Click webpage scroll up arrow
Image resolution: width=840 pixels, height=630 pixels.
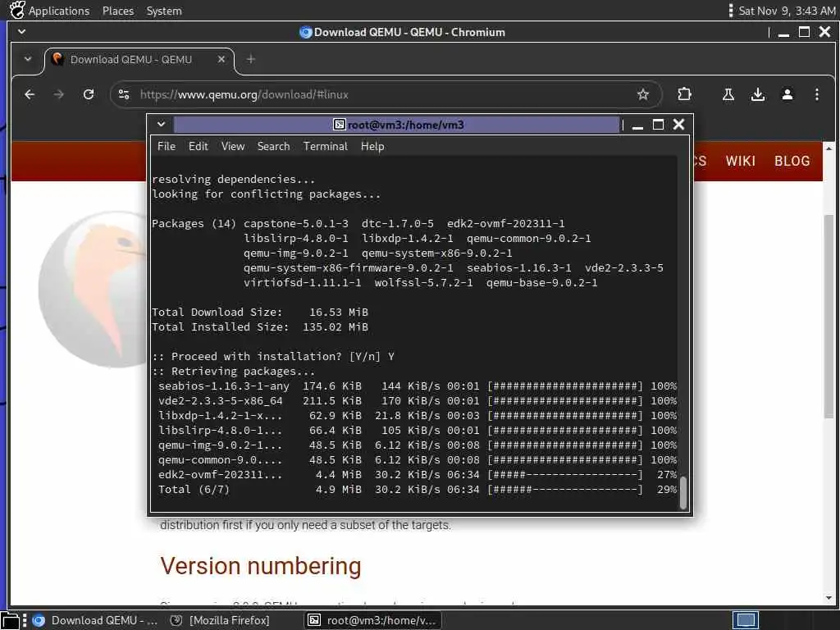click(829, 148)
